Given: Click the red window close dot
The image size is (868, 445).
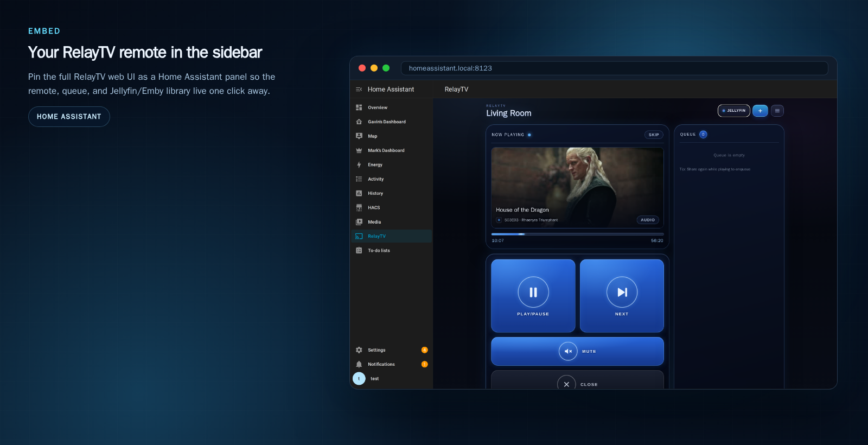Looking at the screenshot, I should coord(362,68).
